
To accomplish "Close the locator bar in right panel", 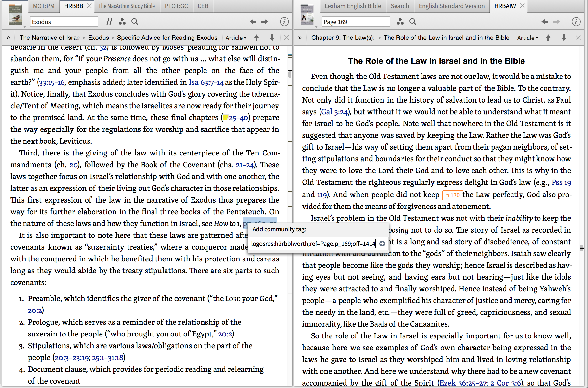I will tap(578, 38).
